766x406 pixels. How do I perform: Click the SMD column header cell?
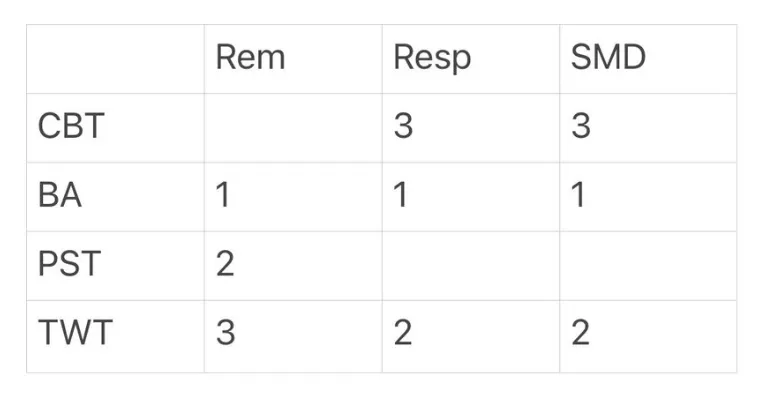pyautogui.click(x=647, y=59)
